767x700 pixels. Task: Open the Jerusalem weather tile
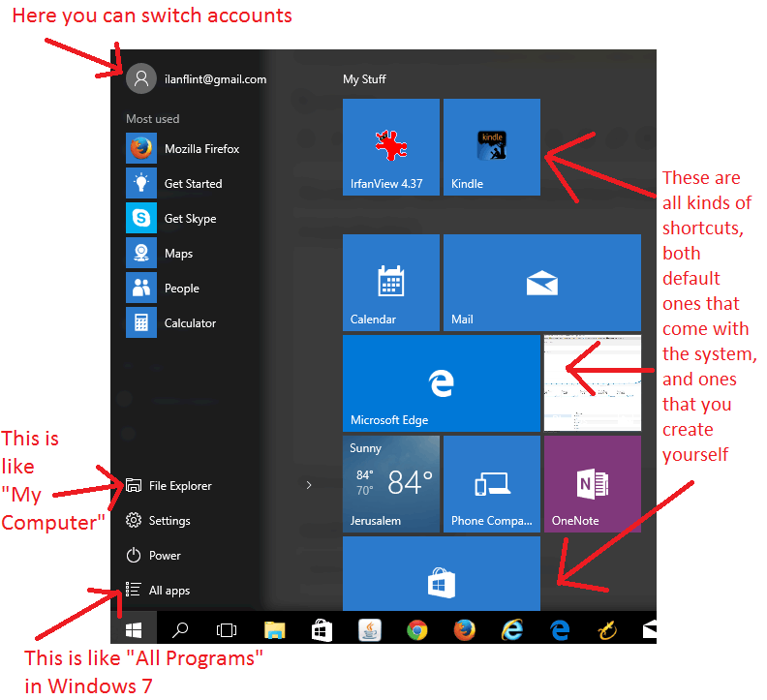[x=391, y=484]
